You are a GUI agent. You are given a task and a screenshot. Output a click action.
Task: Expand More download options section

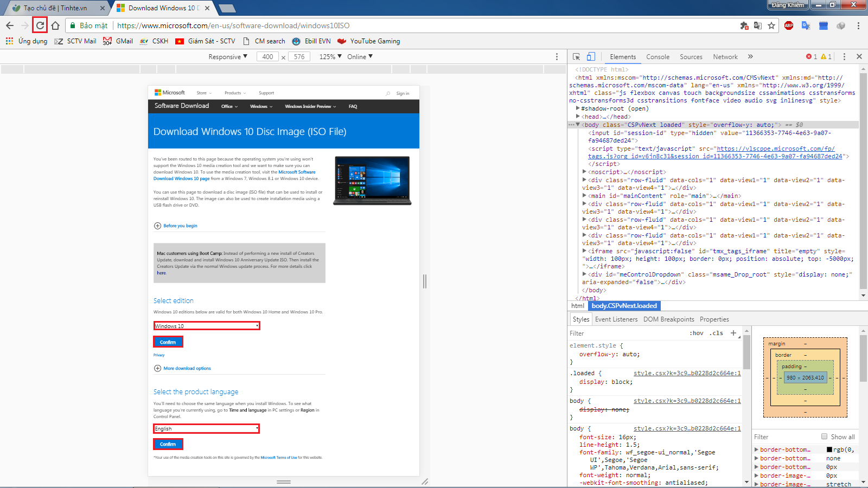tap(183, 368)
